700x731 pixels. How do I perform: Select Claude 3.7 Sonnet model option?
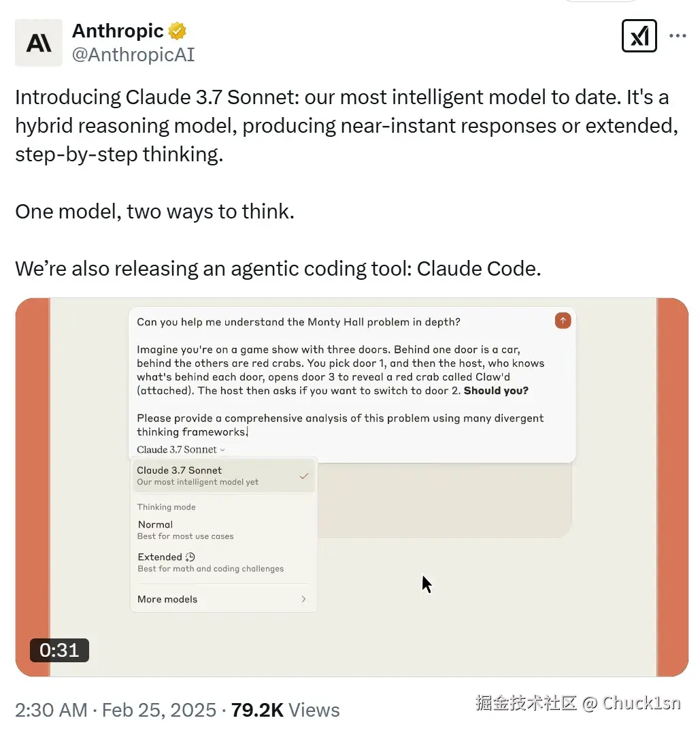point(224,476)
